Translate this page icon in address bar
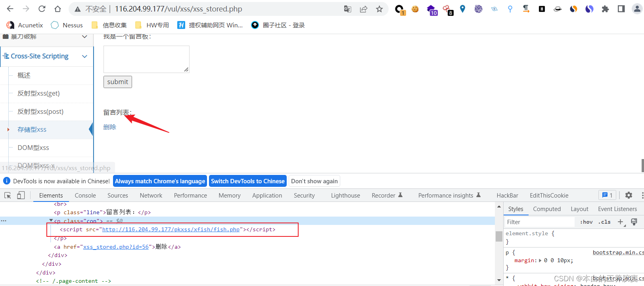Image resolution: width=644 pixels, height=286 pixels. tap(348, 9)
